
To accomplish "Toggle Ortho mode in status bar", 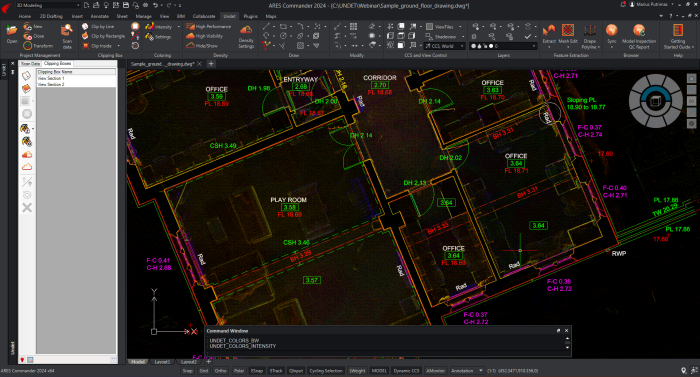I will click(x=221, y=371).
